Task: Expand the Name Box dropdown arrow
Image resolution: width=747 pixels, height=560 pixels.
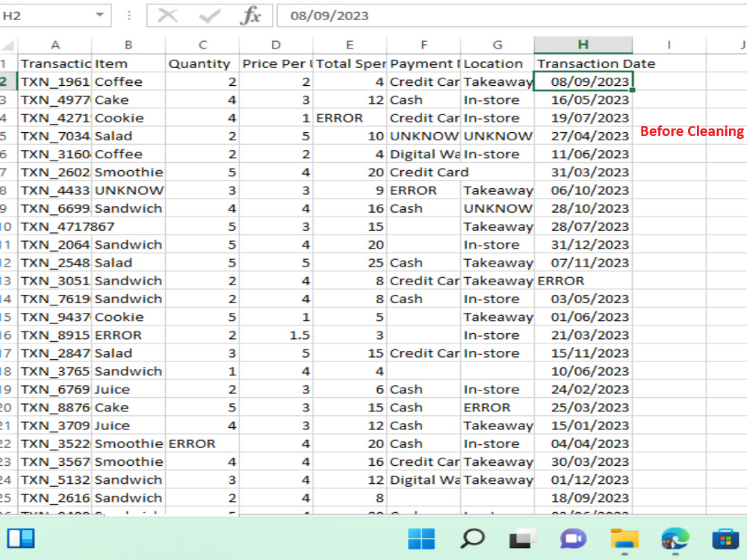Action: click(x=99, y=15)
